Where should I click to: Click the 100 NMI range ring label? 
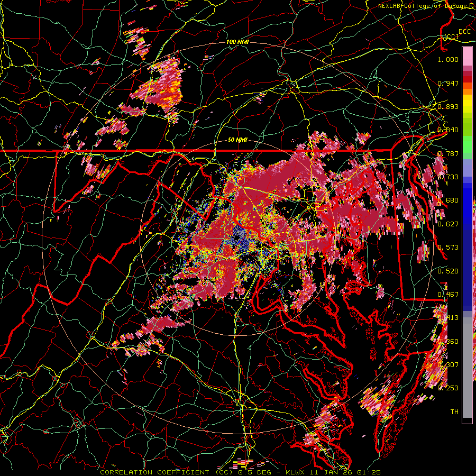pyautogui.click(x=237, y=42)
